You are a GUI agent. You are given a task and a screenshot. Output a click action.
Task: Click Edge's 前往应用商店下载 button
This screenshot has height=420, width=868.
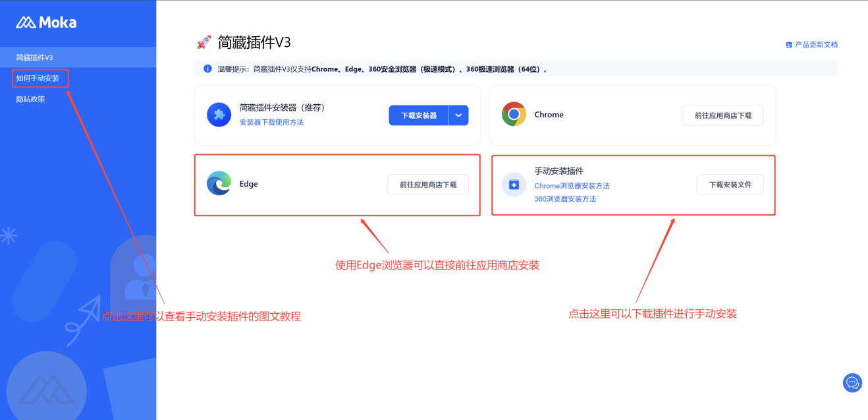pos(427,185)
